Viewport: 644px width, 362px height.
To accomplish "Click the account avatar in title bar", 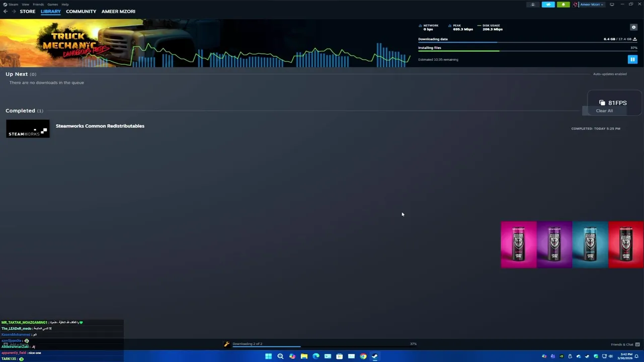I will click(576, 5).
